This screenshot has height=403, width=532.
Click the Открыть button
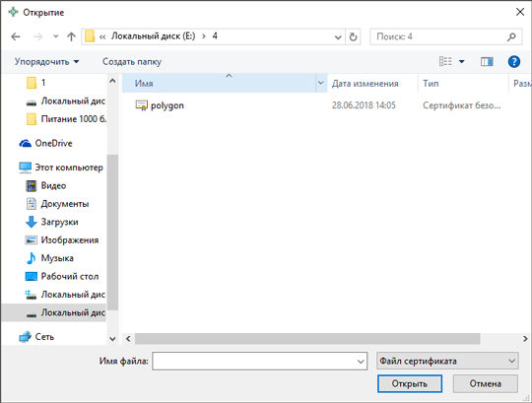(410, 383)
